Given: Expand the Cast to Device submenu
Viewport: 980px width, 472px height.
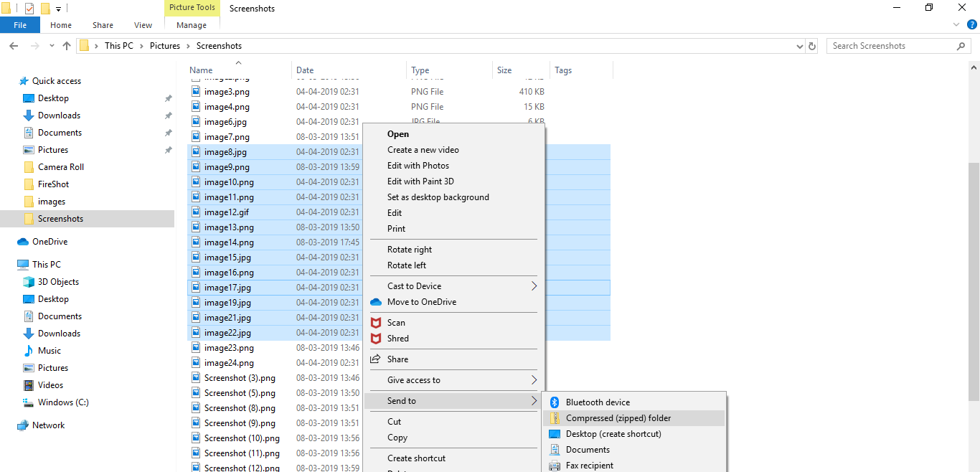Looking at the screenshot, I should point(534,286).
